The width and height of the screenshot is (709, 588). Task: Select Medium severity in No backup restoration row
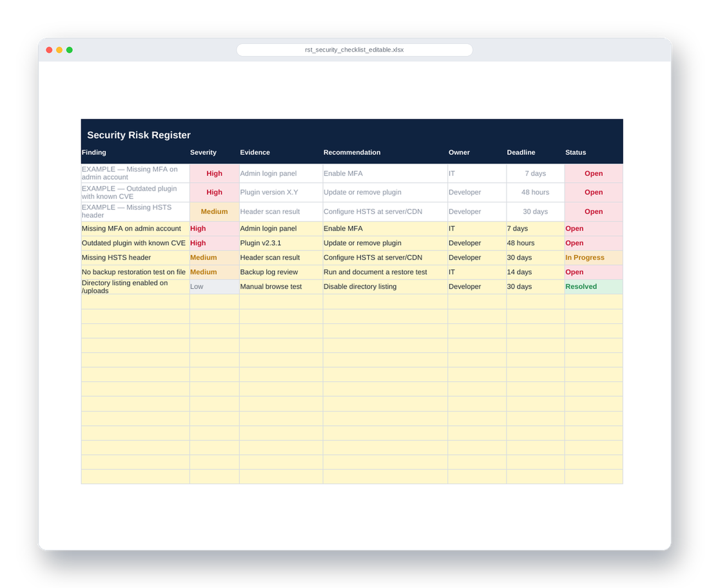(x=215, y=272)
